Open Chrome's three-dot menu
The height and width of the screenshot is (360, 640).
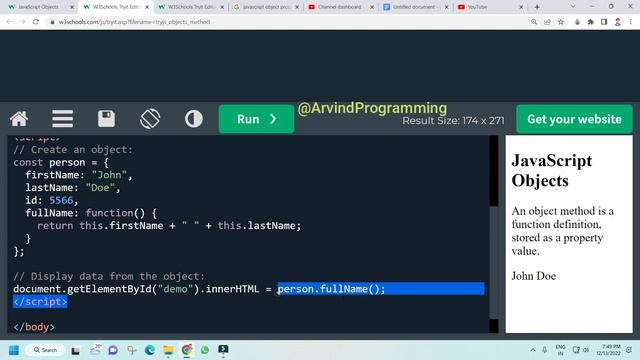click(x=631, y=22)
